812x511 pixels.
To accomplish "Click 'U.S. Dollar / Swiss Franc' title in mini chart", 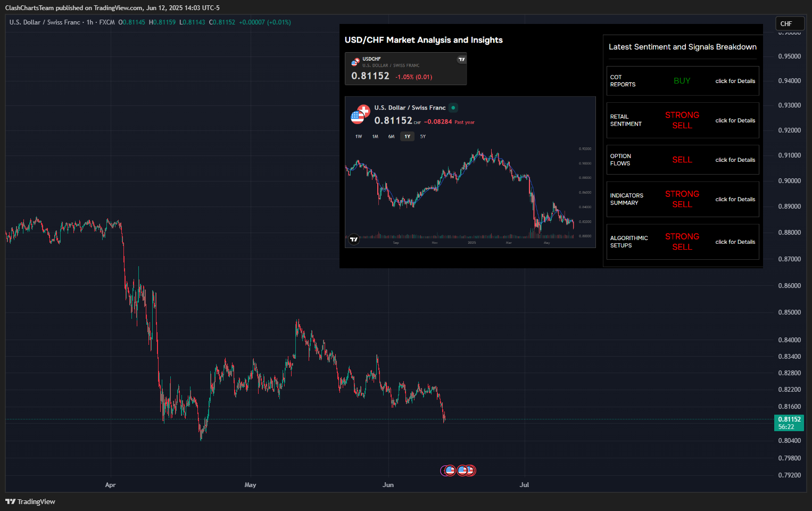I will 410,108.
